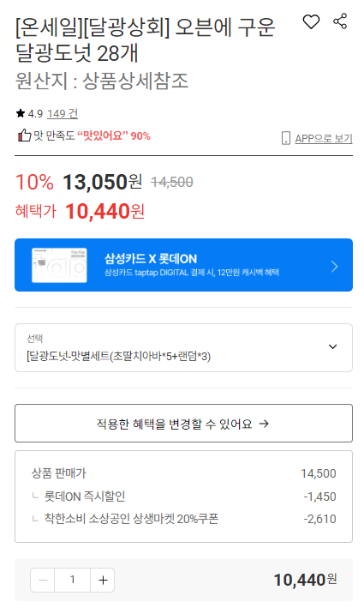Click 적용한 혜택을 변경할 수 있어요 button
Image resolution: width=364 pixels, height=614 pixels.
pyautogui.click(x=183, y=424)
